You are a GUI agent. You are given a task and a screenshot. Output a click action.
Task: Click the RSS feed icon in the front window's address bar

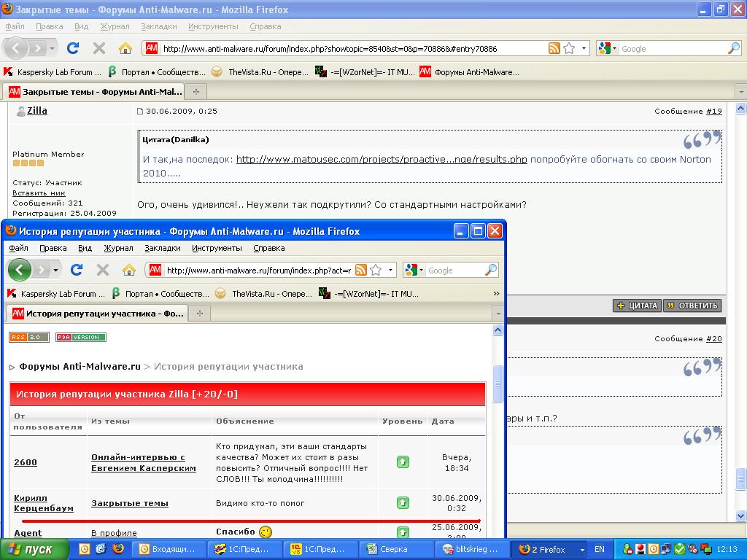(360, 270)
